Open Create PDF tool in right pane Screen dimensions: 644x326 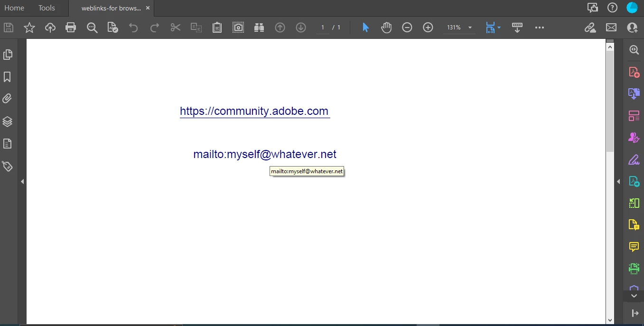tap(634, 72)
